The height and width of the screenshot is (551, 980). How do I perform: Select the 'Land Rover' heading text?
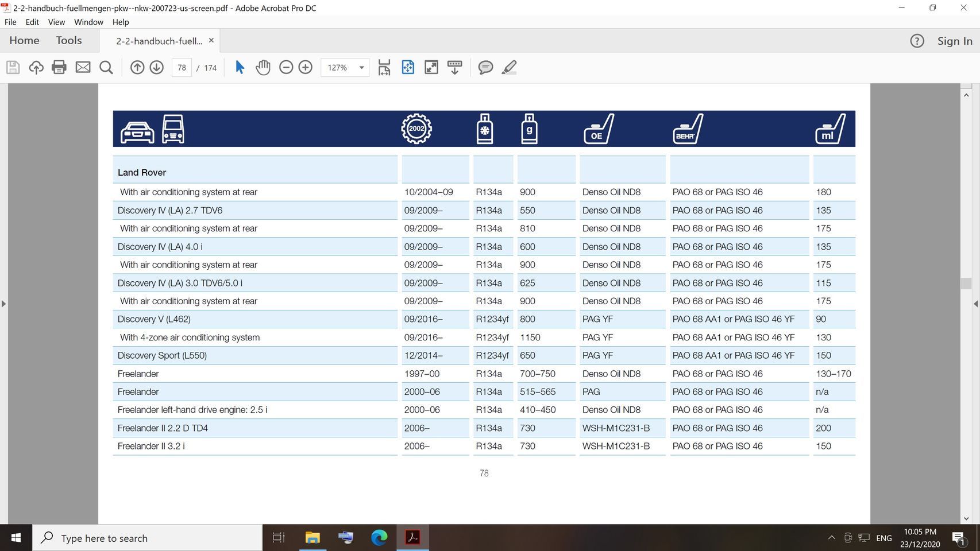coord(142,172)
